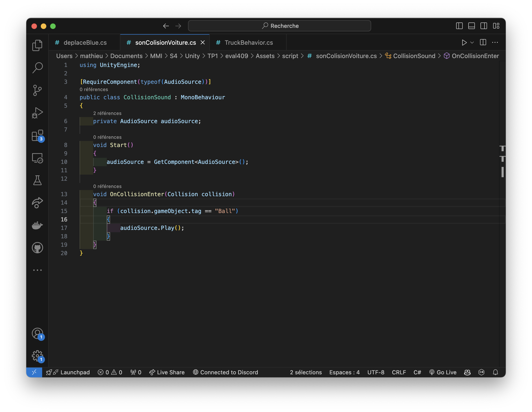The image size is (532, 412).
Task: Expand the OnCollisionEnter breadcrumb
Action: 471,56
